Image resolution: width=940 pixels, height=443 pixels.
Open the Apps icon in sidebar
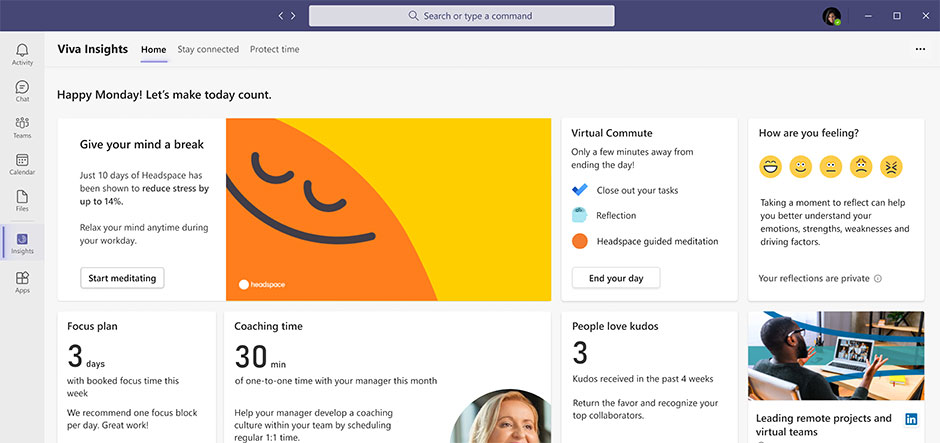(22, 282)
